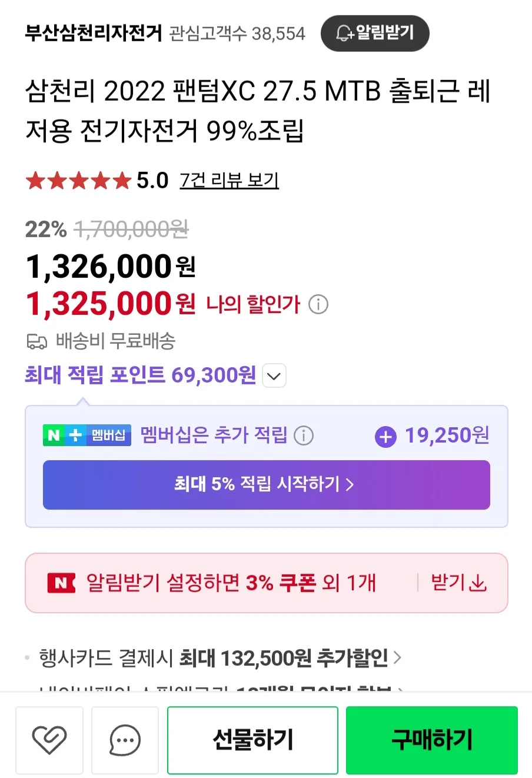This screenshot has width=532, height=778.
Task: Tap 구매하기 green button
Action: [432, 740]
